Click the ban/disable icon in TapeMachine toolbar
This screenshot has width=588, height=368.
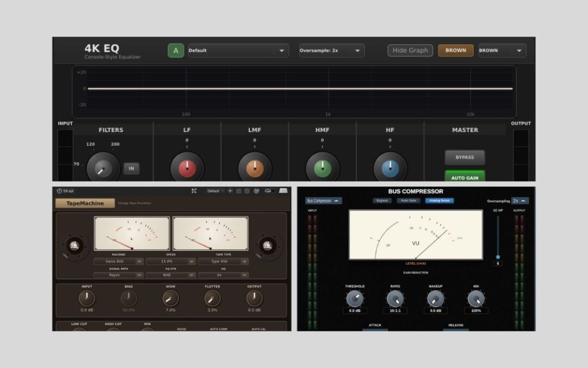247,191
